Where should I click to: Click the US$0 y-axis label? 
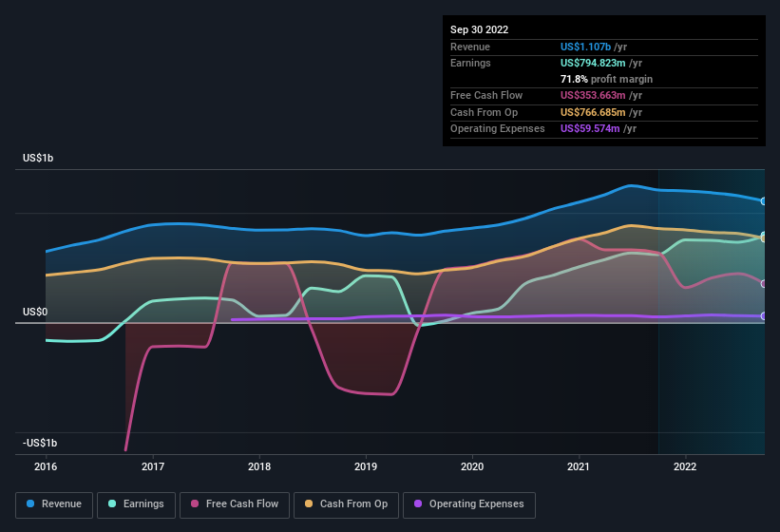[35, 313]
